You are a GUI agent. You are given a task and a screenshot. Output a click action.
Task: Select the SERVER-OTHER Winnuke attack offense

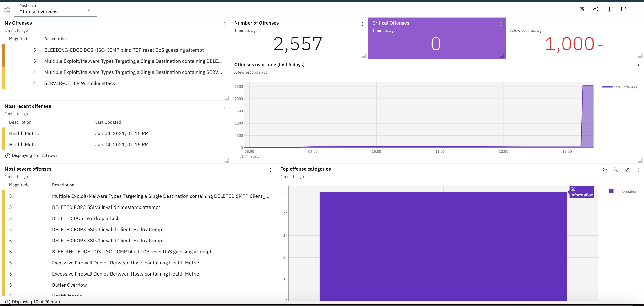pos(80,83)
